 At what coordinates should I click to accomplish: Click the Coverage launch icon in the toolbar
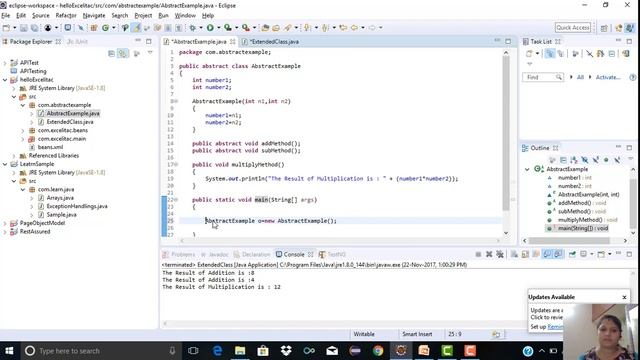click(x=228, y=28)
